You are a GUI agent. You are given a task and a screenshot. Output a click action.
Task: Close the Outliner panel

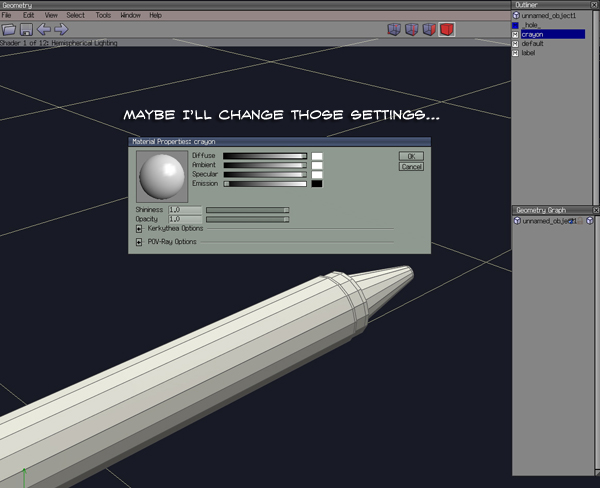click(595, 5)
